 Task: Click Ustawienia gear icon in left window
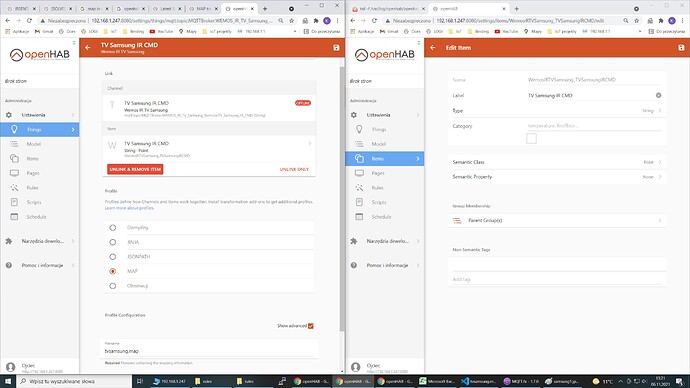[x=9, y=115]
